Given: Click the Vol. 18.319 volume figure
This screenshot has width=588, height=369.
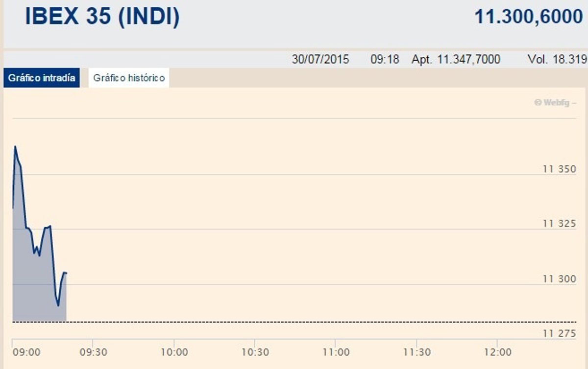Looking at the screenshot, I should pyautogui.click(x=557, y=60).
